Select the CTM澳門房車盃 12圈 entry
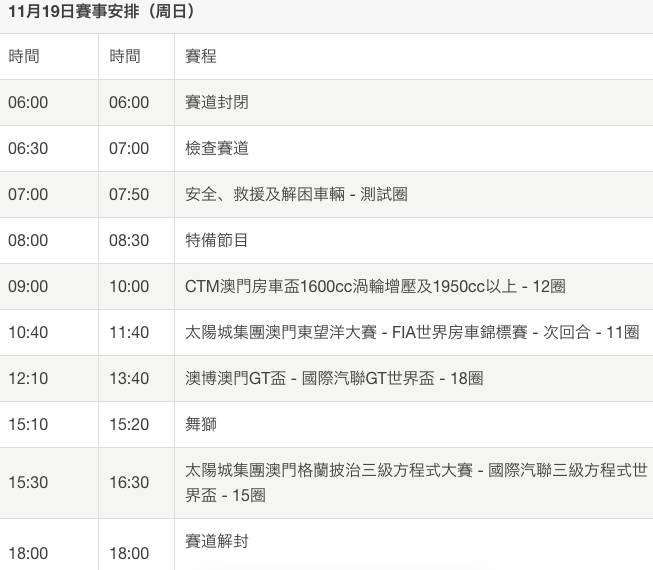 pos(375,286)
